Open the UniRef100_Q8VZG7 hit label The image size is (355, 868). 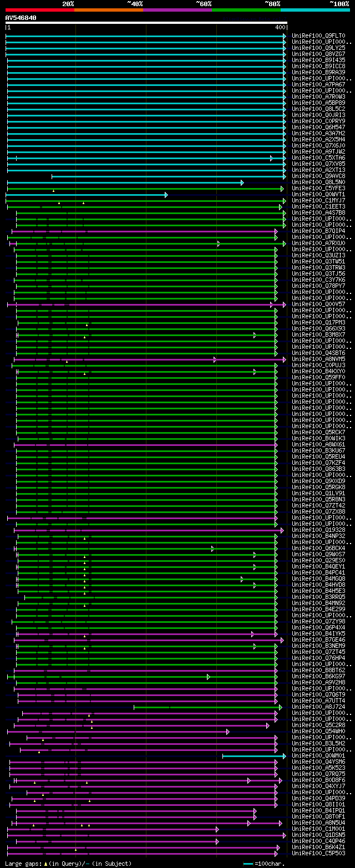(x=318, y=54)
